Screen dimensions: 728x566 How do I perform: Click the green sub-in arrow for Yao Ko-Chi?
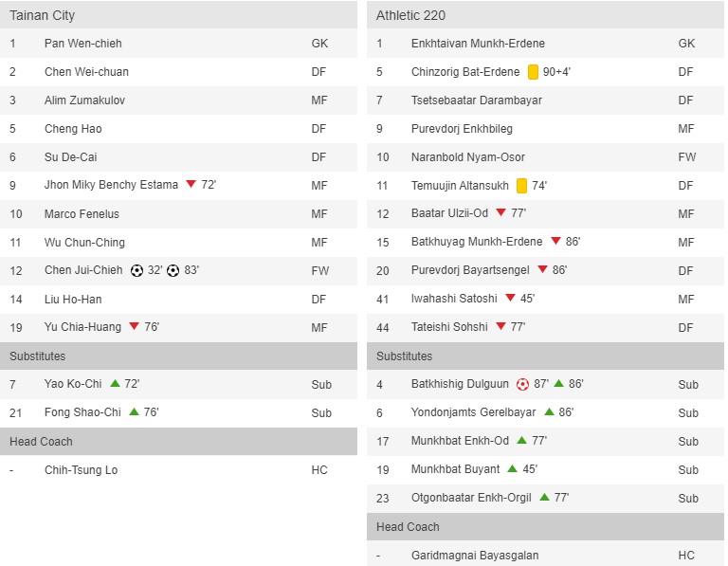point(115,384)
